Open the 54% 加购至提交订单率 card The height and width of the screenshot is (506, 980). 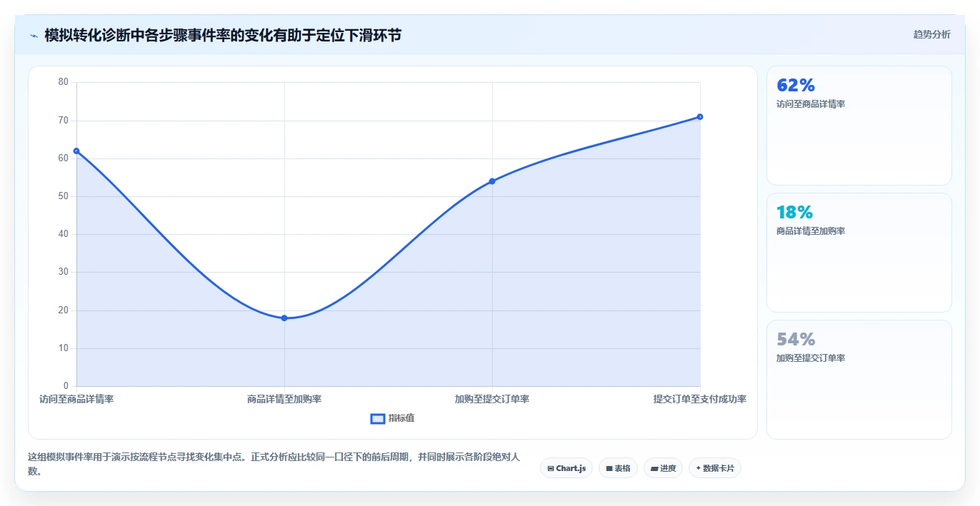click(x=859, y=380)
